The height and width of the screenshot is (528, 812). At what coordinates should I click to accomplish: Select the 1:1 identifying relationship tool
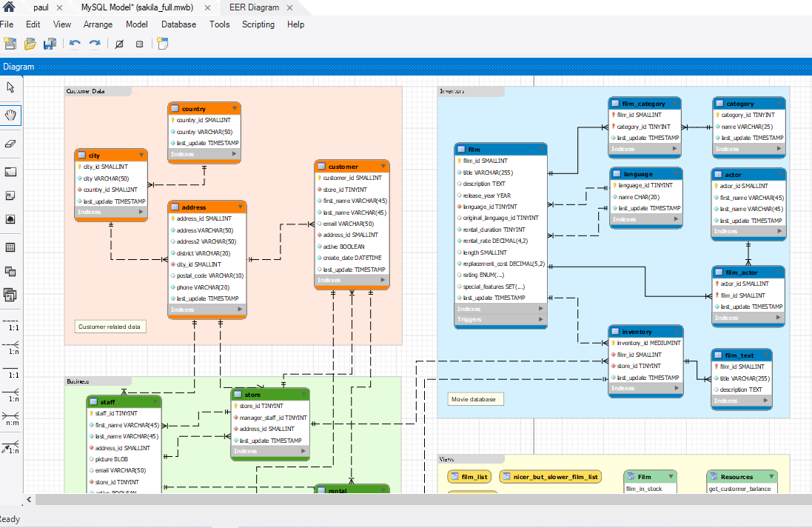pos(10,371)
